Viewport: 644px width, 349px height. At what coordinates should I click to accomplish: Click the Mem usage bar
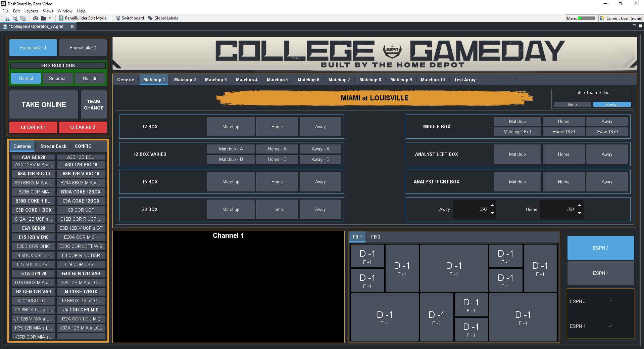tap(587, 18)
